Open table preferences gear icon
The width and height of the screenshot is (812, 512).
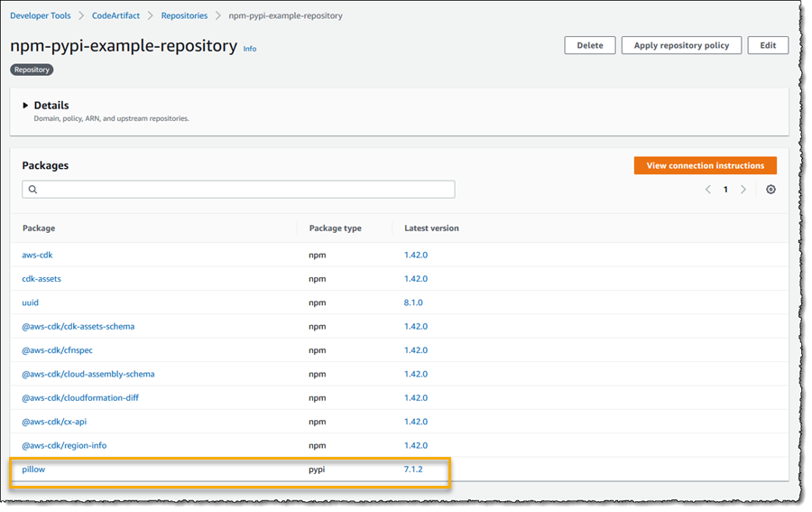(770, 189)
